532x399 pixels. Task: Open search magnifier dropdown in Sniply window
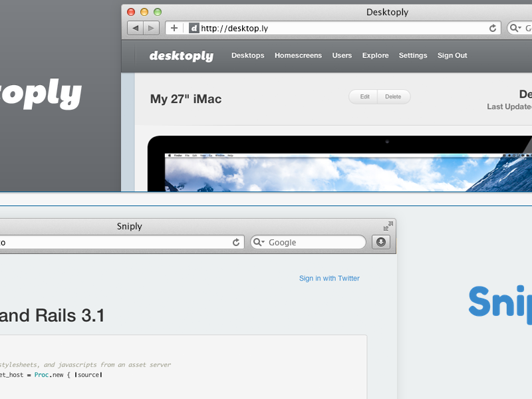259,242
